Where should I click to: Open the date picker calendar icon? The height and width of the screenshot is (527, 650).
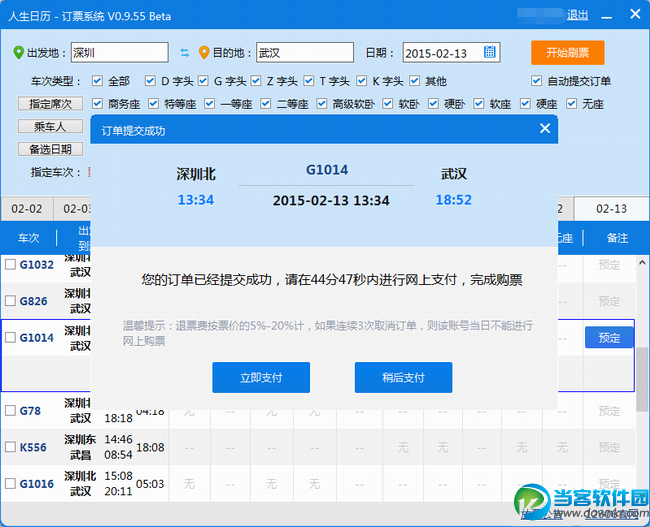click(x=490, y=52)
